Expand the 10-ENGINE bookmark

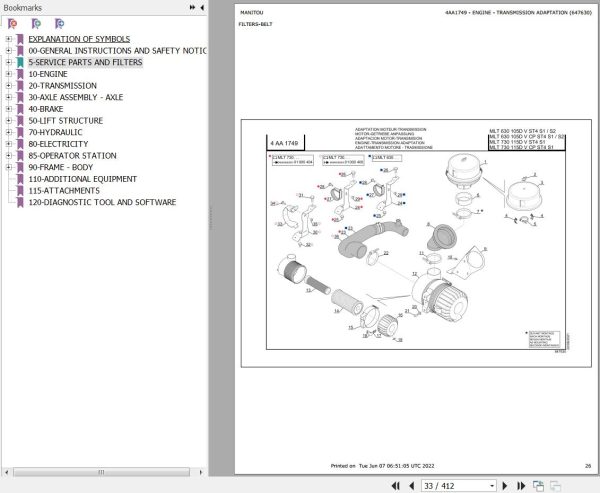point(8,74)
